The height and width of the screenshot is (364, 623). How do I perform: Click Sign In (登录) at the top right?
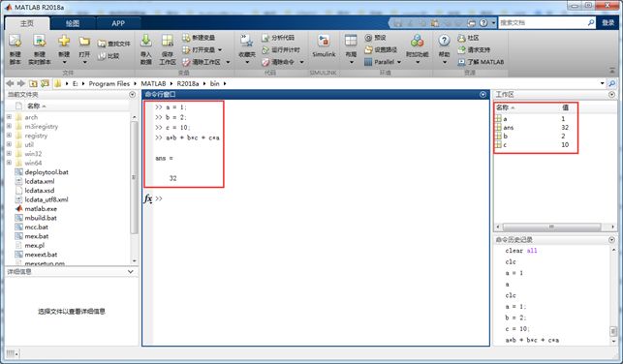(x=607, y=22)
